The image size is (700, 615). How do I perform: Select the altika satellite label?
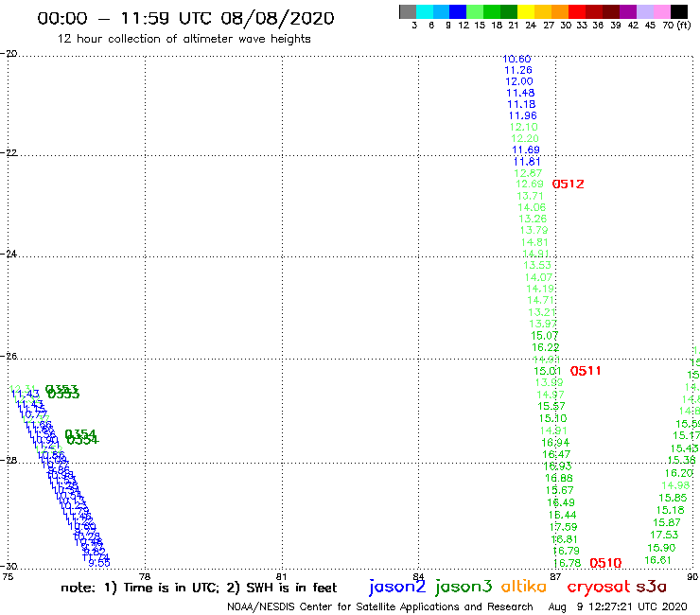point(524,587)
